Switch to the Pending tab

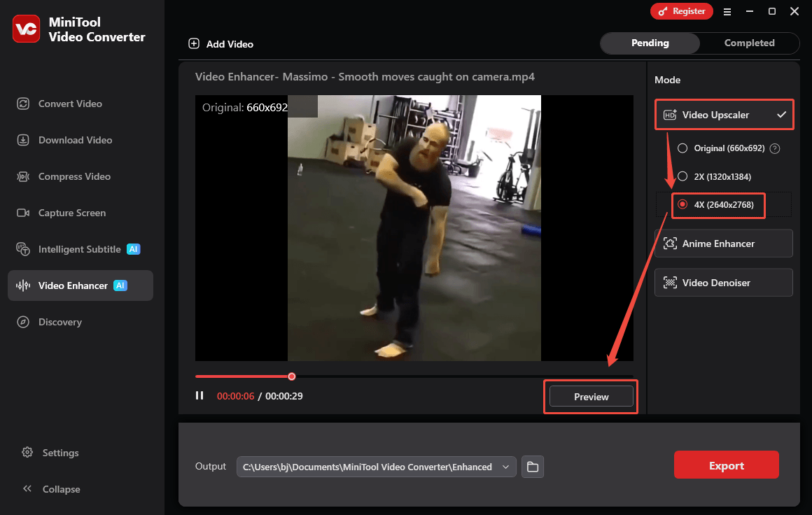coord(650,43)
